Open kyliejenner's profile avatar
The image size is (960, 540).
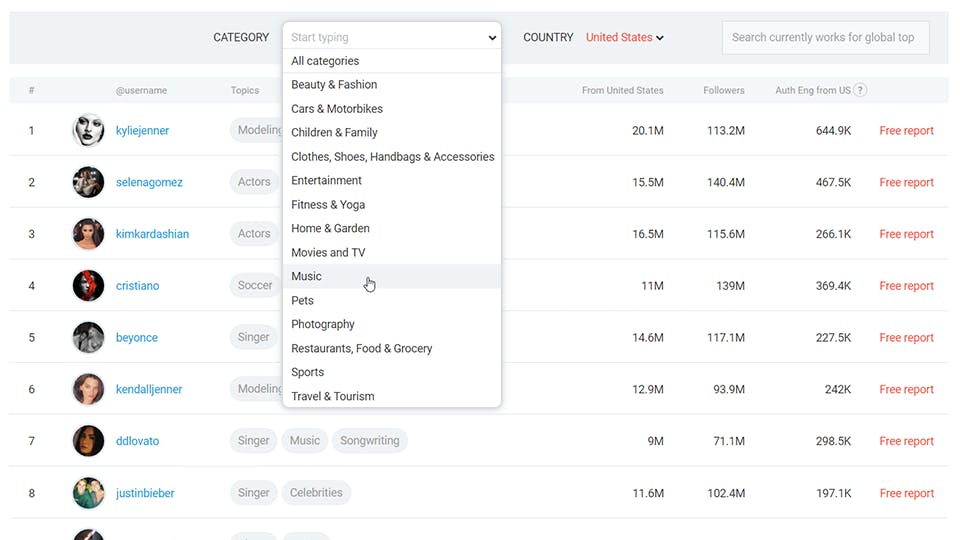click(x=88, y=130)
